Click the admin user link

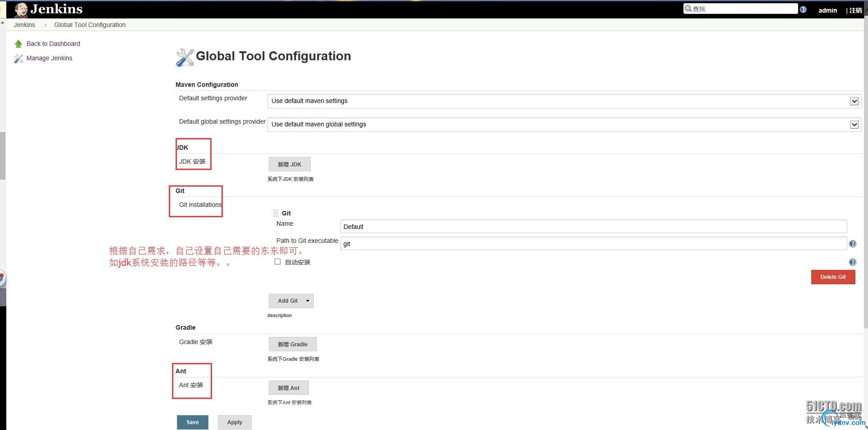point(827,10)
